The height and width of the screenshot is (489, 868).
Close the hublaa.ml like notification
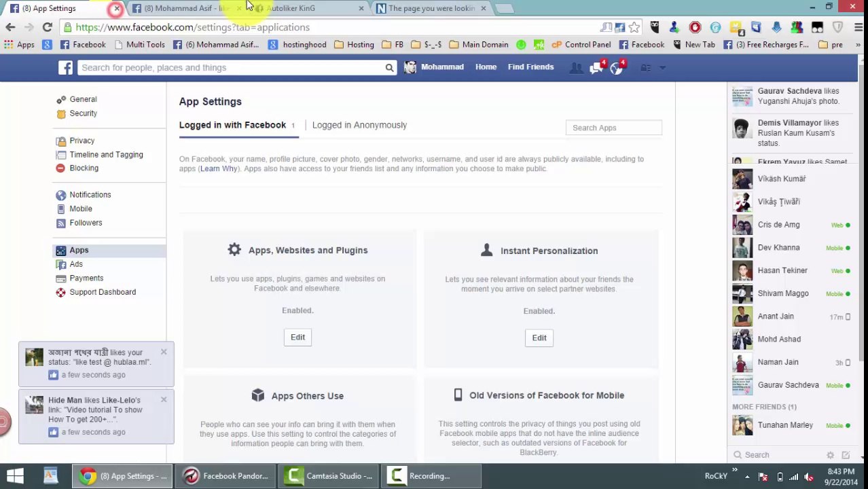coord(164,352)
